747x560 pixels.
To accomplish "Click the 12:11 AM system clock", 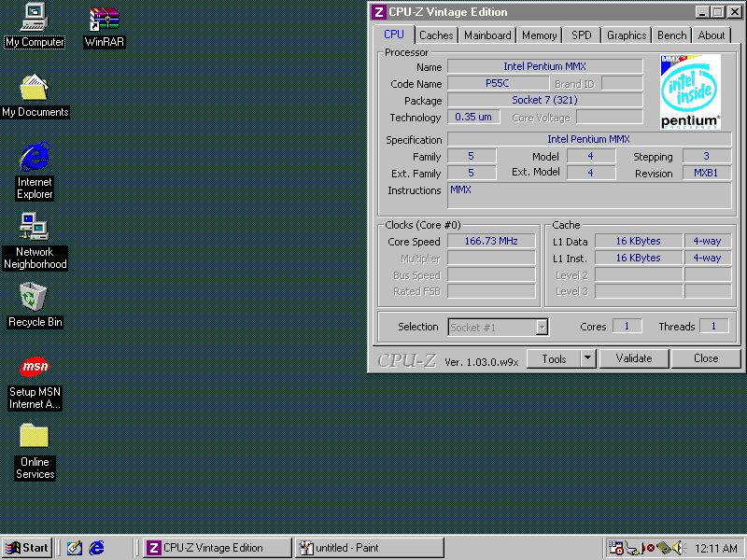I will [x=715, y=548].
